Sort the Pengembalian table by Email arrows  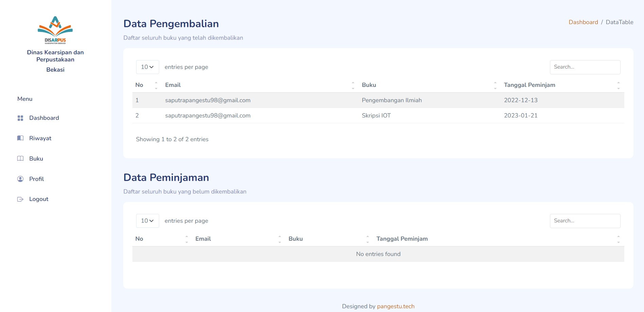pyautogui.click(x=353, y=85)
